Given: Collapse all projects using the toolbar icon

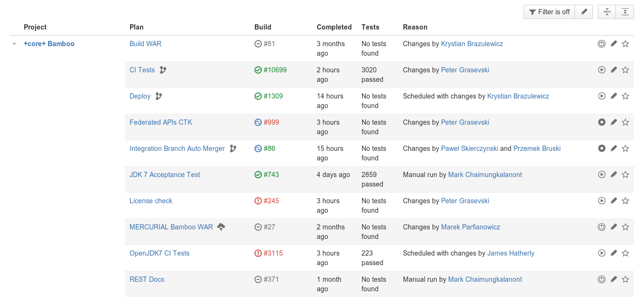Looking at the screenshot, I should coord(607,12).
